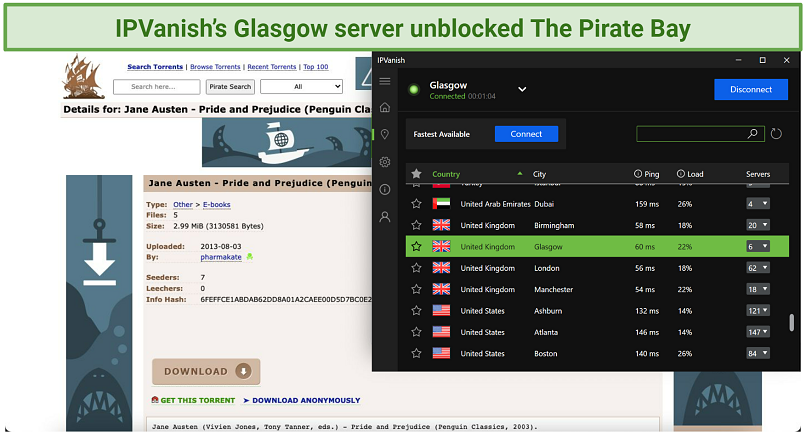
Task: Sort by Servers column header
Action: point(758,174)
